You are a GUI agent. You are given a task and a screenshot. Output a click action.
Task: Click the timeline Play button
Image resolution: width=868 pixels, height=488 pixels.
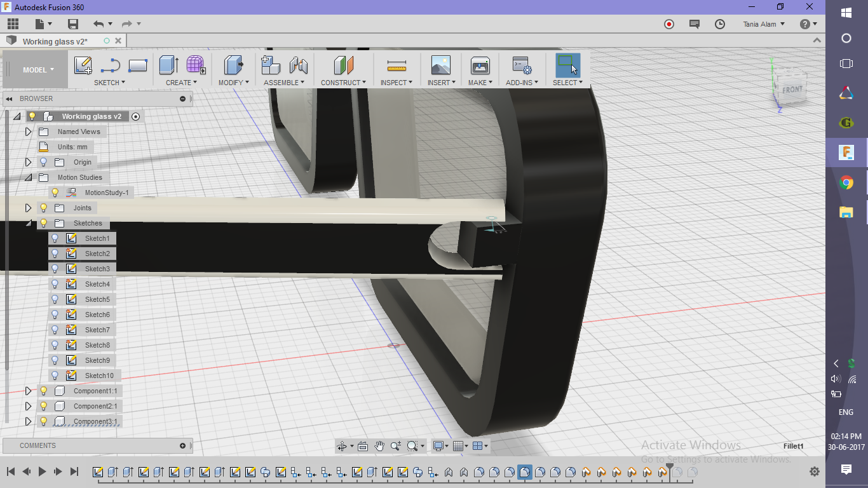(x=42, y=471)
